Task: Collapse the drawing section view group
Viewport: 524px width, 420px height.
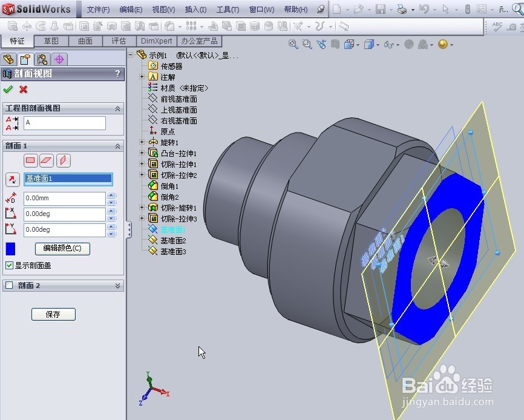Action: pyautogui.click(x=117, y=108)
